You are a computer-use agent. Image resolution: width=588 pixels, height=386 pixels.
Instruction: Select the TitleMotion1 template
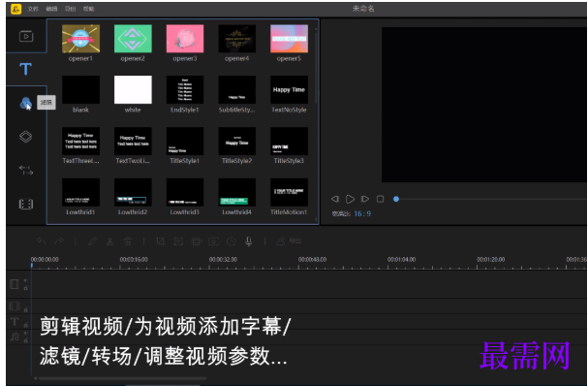pos(289,192)
